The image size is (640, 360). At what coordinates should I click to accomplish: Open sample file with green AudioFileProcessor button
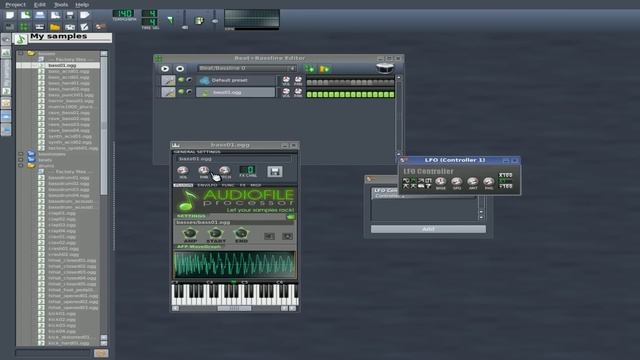coord(291,217)
